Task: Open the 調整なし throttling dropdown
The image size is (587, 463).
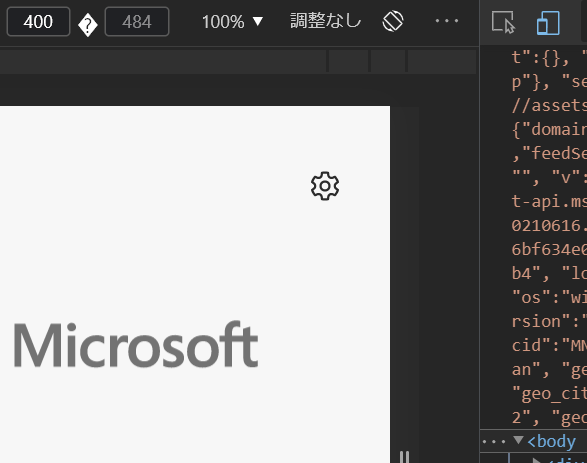Action: point(326,21)
